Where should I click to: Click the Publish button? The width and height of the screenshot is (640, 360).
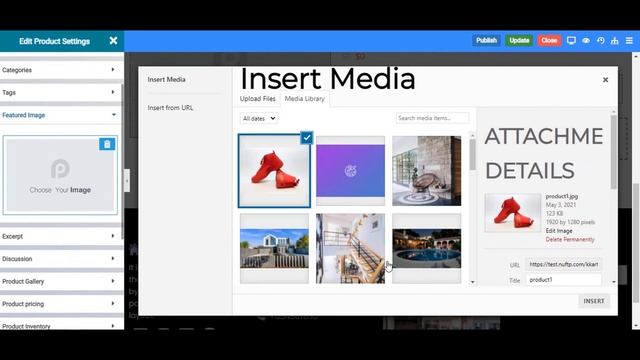486,40
